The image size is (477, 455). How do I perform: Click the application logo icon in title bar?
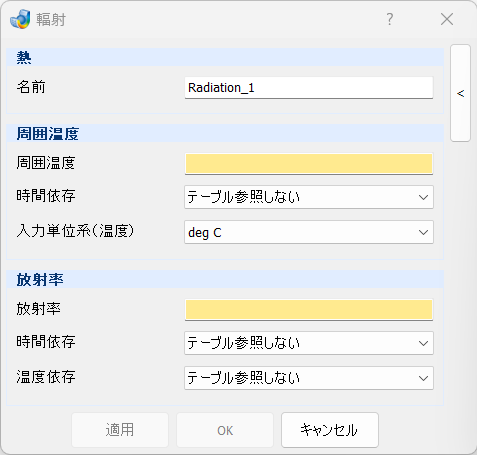pyautogui.click(x=20, y=19)
